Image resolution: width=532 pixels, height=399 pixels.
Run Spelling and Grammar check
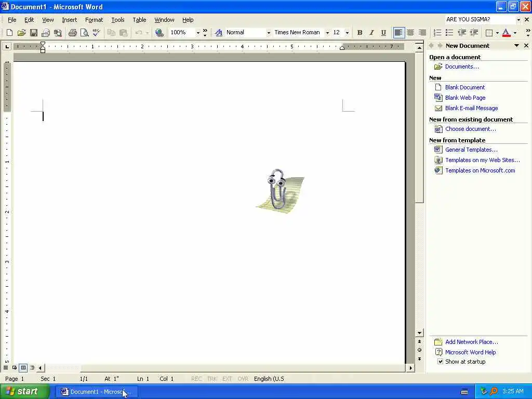(x=96, y=33)
